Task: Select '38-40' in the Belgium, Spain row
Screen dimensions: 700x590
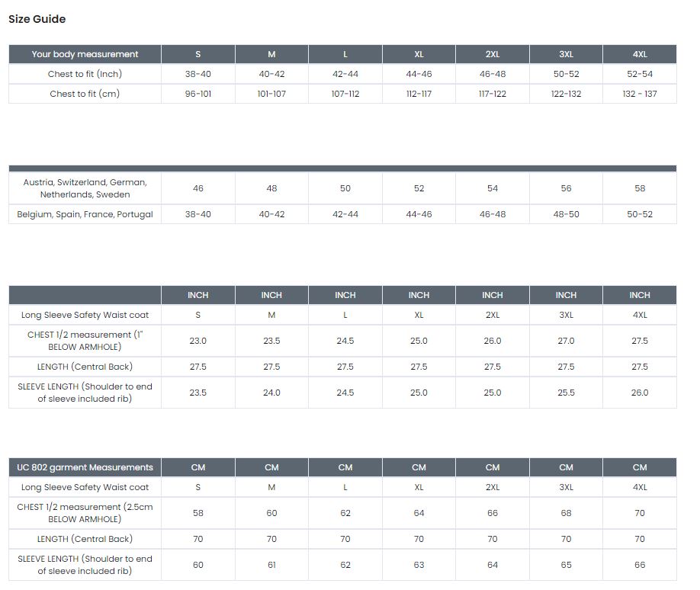Action: pyautogui.click(x=198, y=214)
